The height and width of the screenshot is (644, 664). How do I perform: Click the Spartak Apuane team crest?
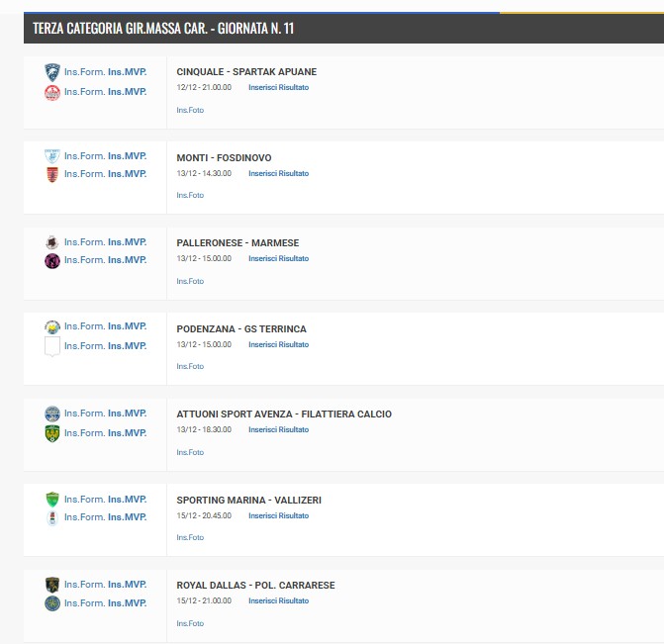(x=52, y=92)
